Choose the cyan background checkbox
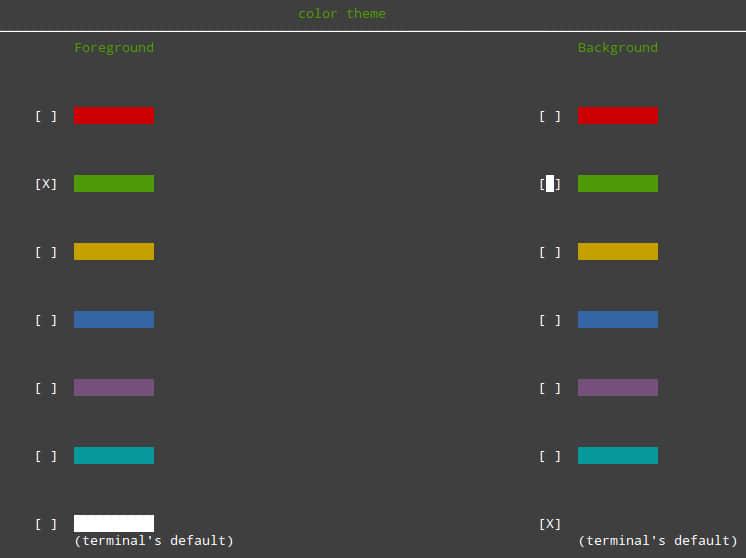 (x=550, y=456)
